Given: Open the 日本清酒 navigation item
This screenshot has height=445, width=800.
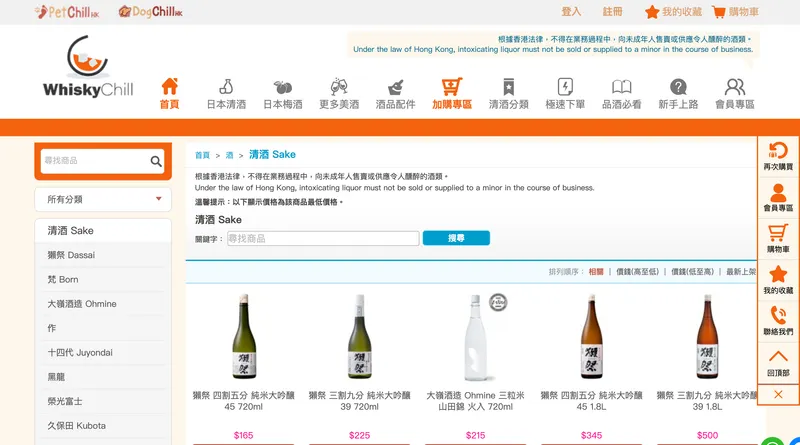Looking at the screenshot, I should (226, 93).
